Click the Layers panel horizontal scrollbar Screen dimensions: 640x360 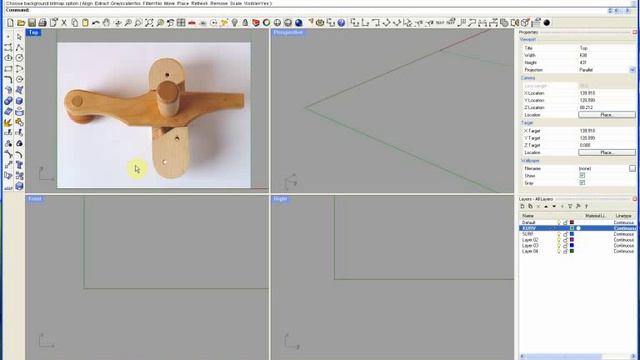tap(577, 356)
